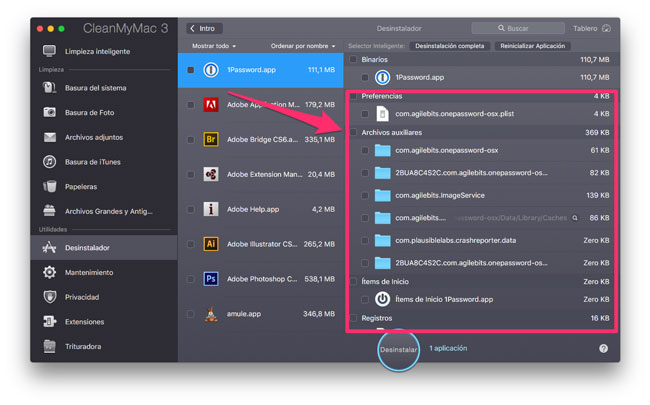Image resolution: width=650 pixels, height=405 pixels.
Task: Click the Desinstalador app icon in sidebar
Action: (x=49, y=247)
